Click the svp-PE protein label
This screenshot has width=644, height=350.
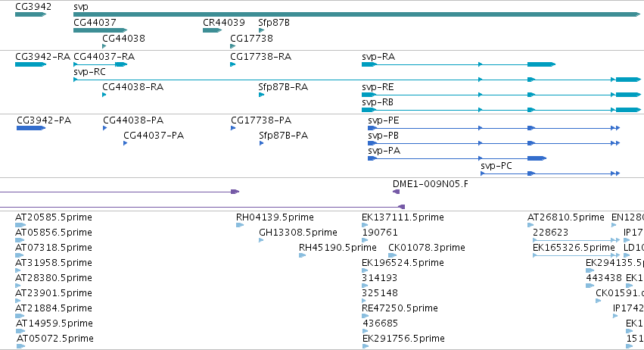click(384, 120)
